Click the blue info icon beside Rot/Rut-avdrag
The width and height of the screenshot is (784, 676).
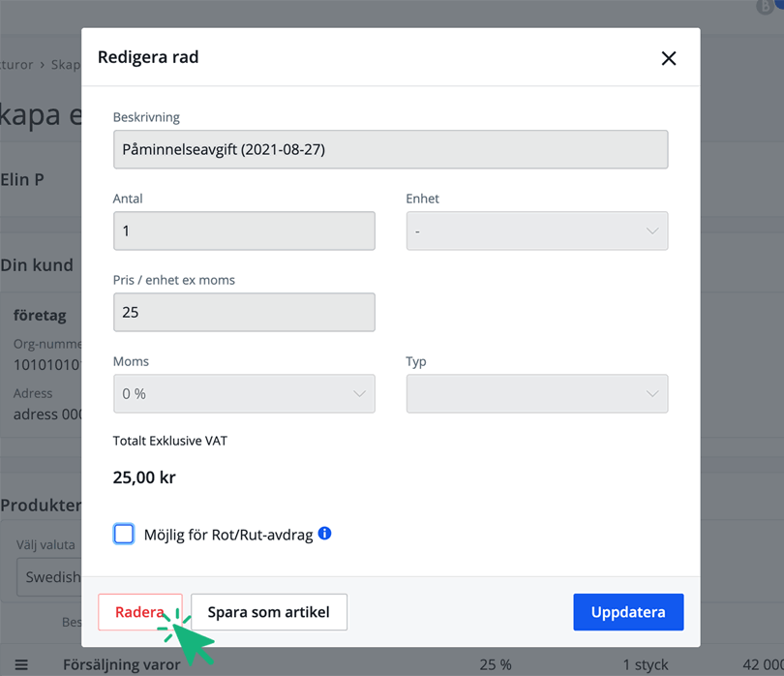325,534
